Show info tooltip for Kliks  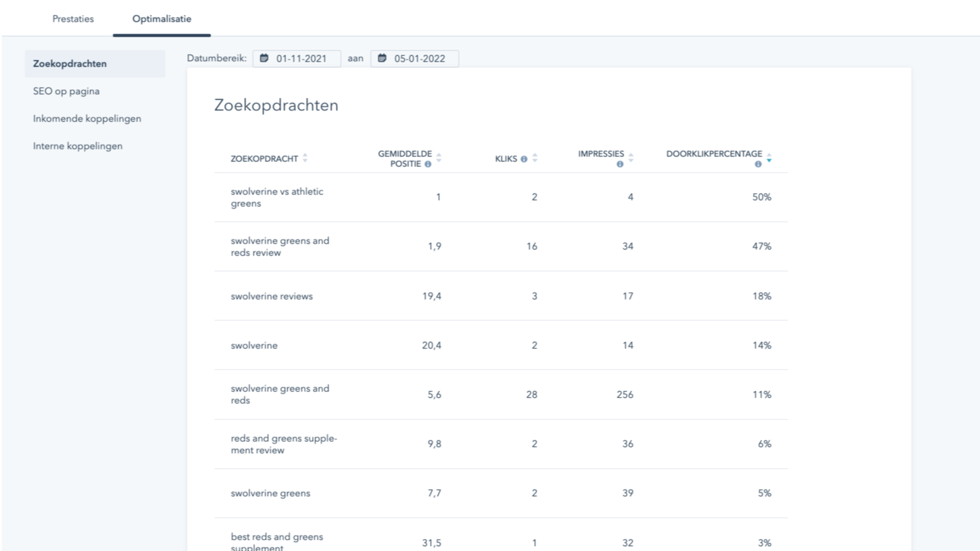(524, 159)
